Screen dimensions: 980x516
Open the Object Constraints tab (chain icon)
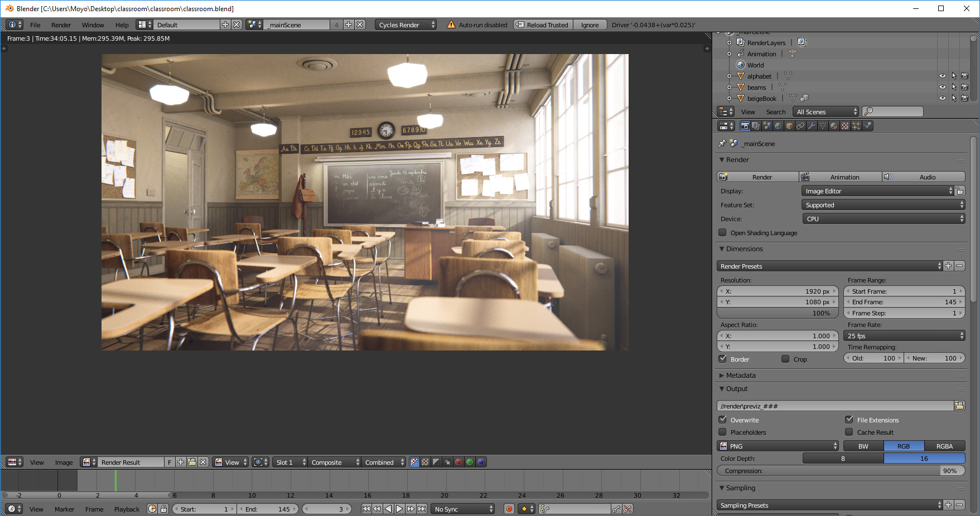[x=800, y=126]
